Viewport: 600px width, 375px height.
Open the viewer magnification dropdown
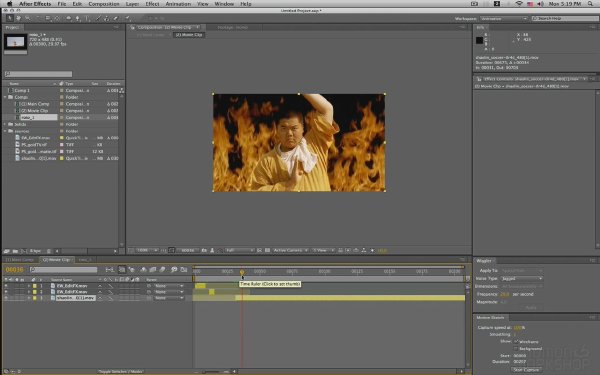[147, 250]
